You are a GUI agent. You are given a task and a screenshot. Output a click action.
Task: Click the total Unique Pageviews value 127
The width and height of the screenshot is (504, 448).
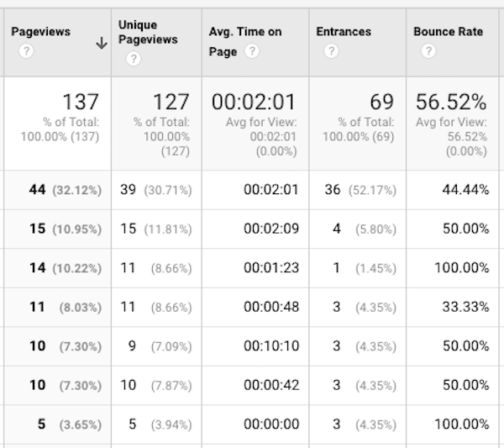pos(171,103)
